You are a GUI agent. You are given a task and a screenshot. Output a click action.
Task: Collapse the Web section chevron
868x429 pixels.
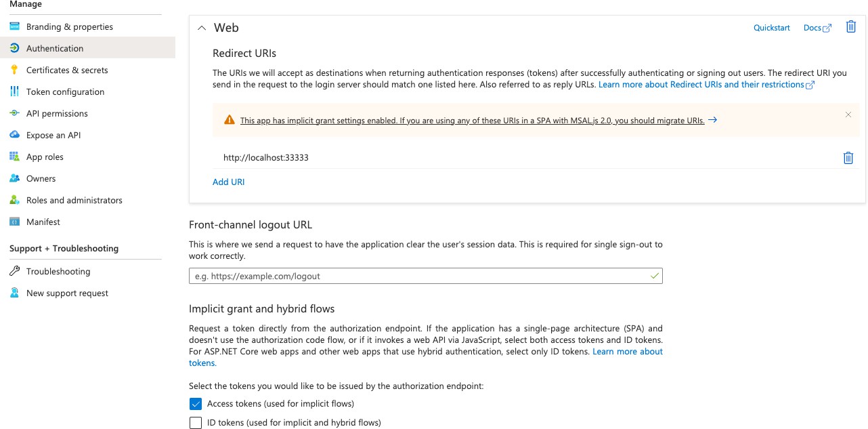(201, 28)
